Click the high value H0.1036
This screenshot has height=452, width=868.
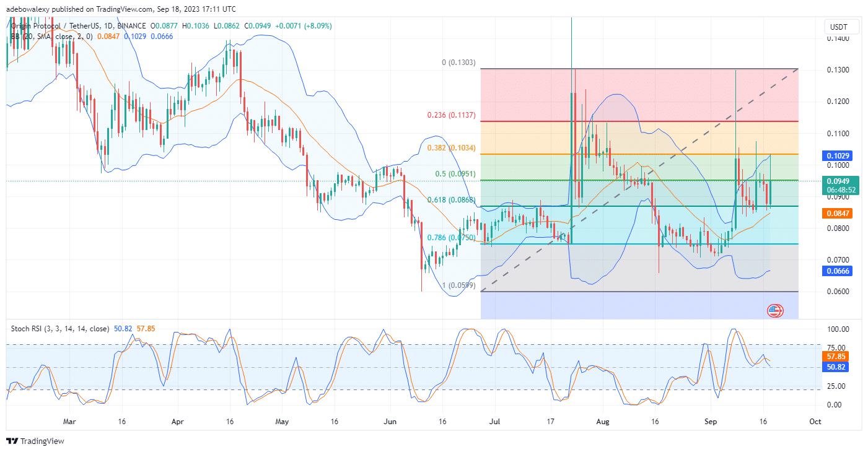pos(196,26)
